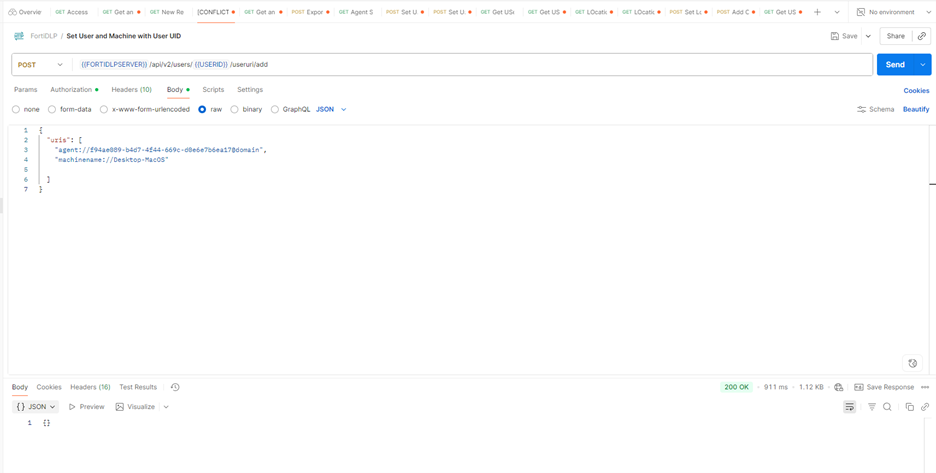This screenshot has height=473, width=936.
Task: Open the GET New Re request tab
Action: (166, 12)
